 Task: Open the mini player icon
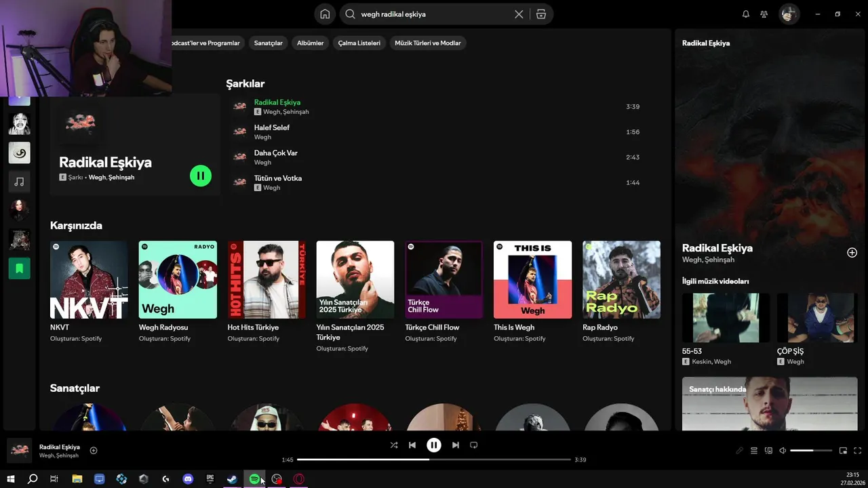pos(844,451)
